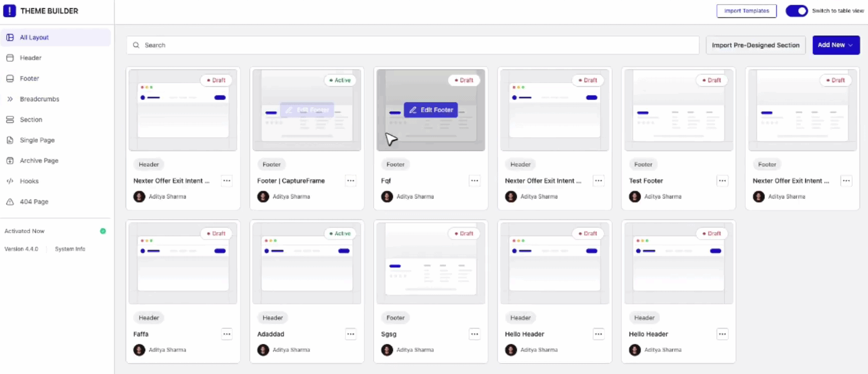Click Aditya Sharma avatar on Faffa card
The image size is (868, 374).
[x=139, y=350]
